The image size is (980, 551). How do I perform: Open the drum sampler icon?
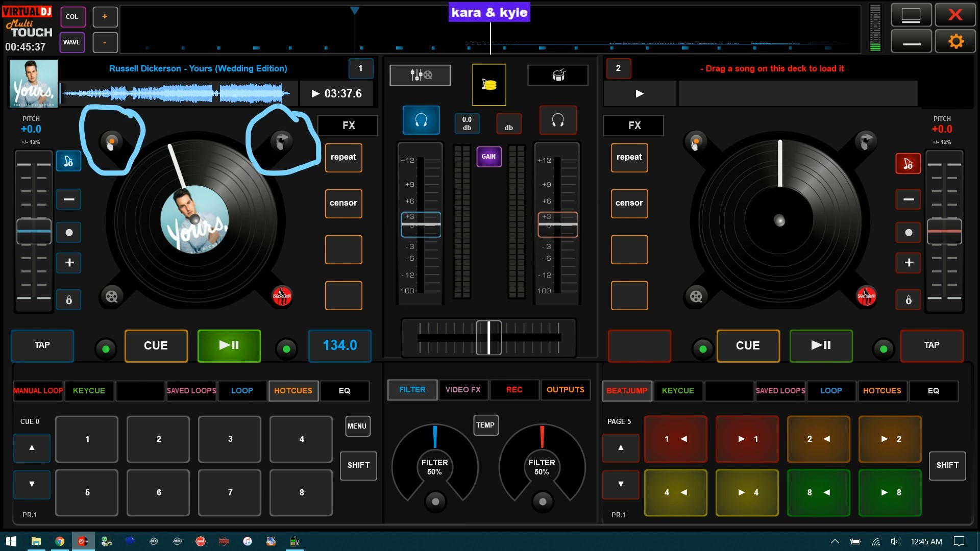(558, 75)
